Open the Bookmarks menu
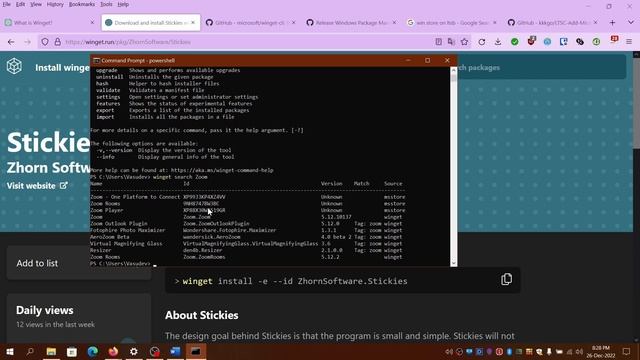Viewport: 640px width, 360px height. [x=82, y=4]
